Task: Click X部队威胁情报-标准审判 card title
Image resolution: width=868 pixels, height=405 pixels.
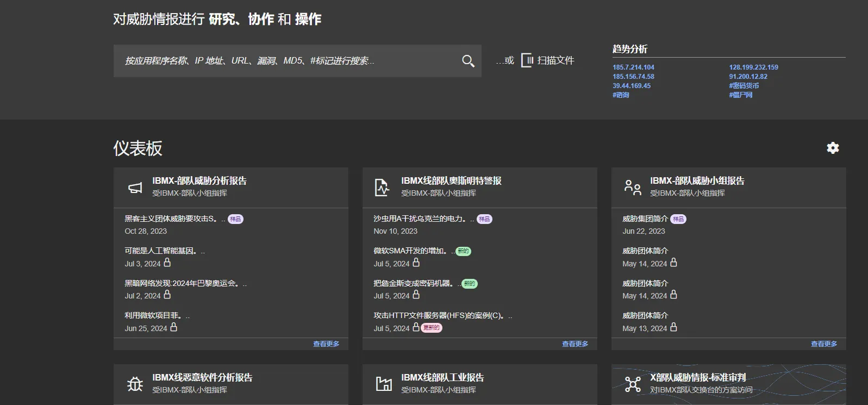Action: click(698, 377)
